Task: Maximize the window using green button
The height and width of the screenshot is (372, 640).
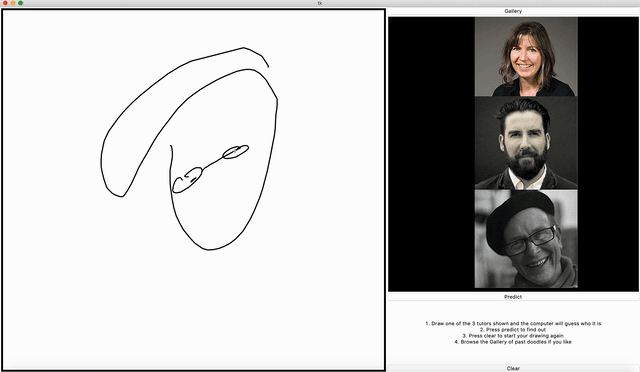Action: click(20, 3)
